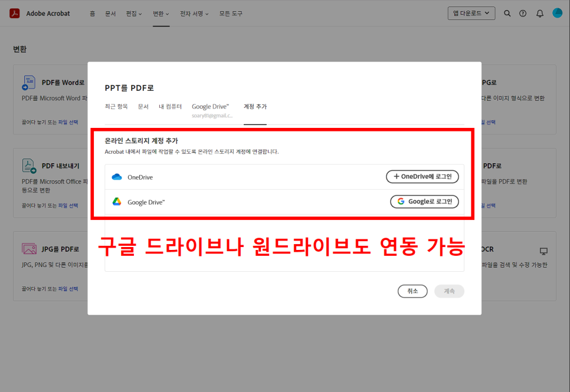Click the OneDrive row label
570x392 pixels.
[x=140, y=177]
